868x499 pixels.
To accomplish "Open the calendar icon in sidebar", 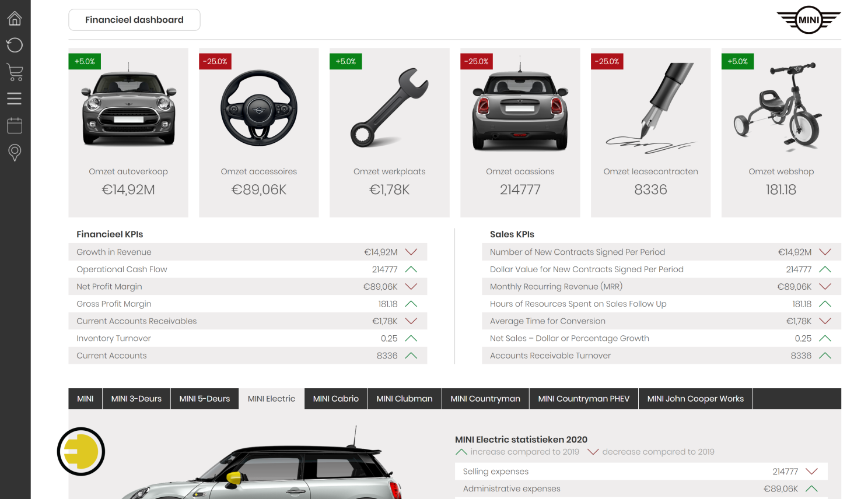I will coord(15,125).
